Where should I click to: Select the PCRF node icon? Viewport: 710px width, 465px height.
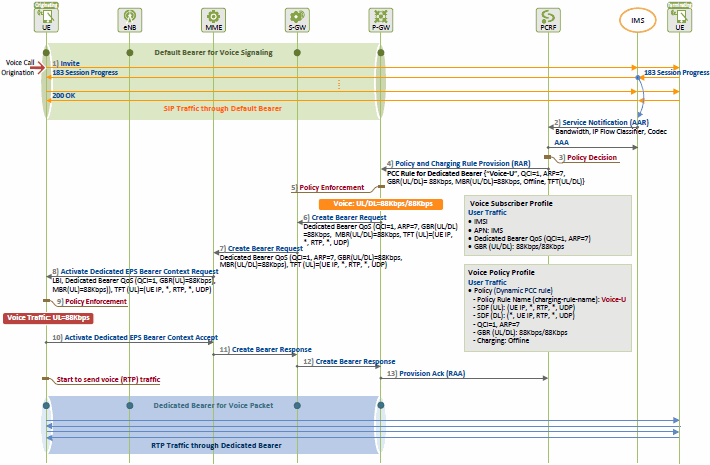[x=548, y=20]
